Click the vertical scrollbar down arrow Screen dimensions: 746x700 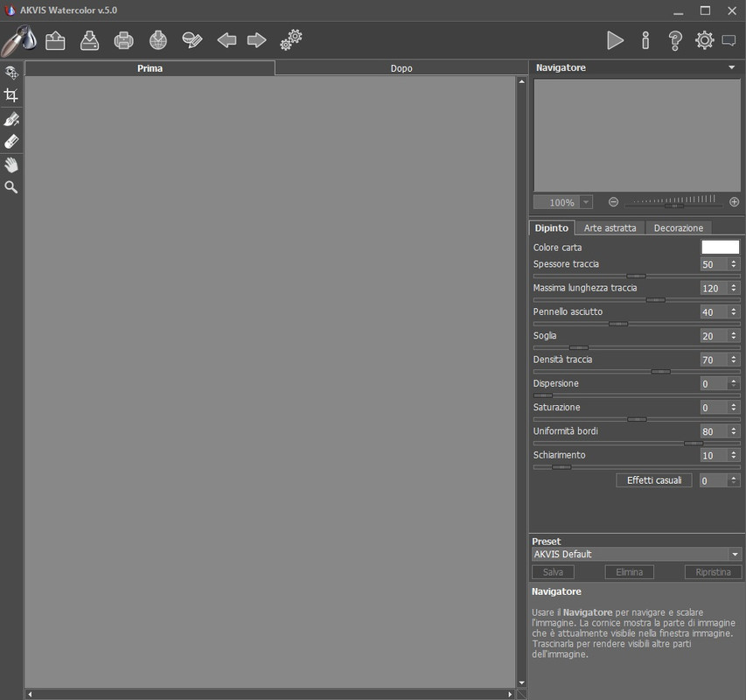click(x=521, y=682)
